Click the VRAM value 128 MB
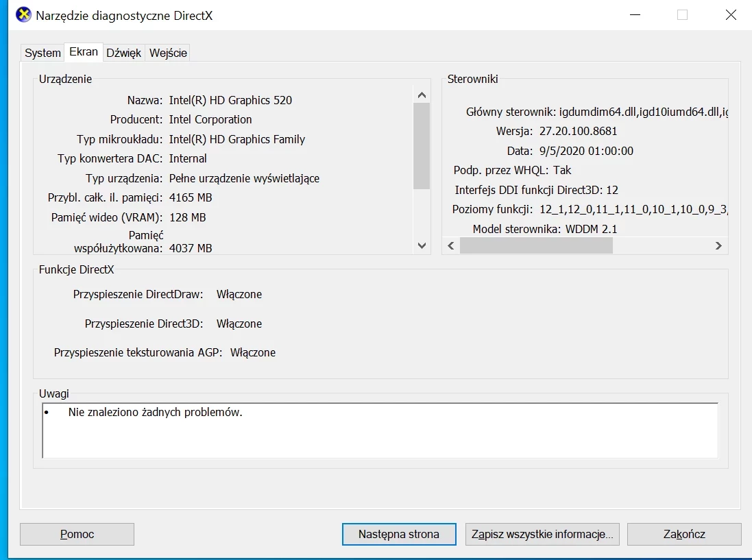The height and width of the screenshot is (560, 752). [x=188, y=217]
